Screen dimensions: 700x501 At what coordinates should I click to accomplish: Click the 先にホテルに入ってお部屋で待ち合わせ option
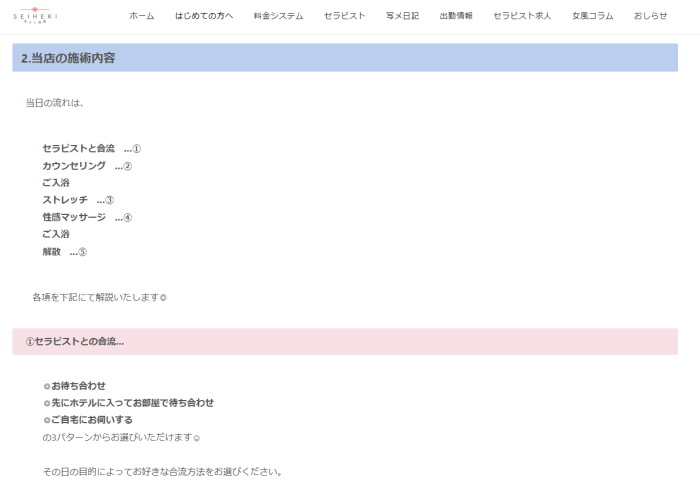click(x=132, y=403)
